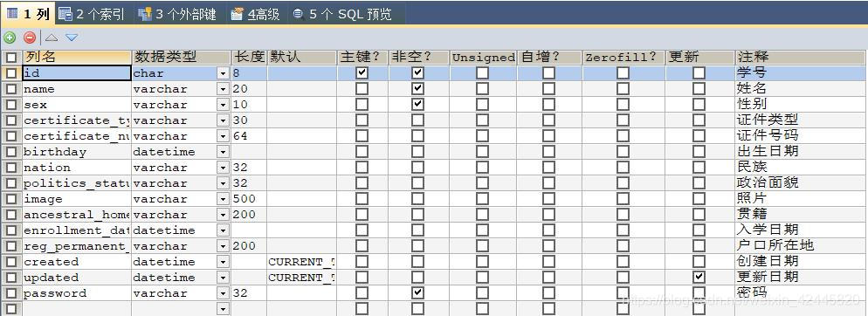Click the 'nation' column name cell
Screen dimensions: 868x316
[76, 167]
